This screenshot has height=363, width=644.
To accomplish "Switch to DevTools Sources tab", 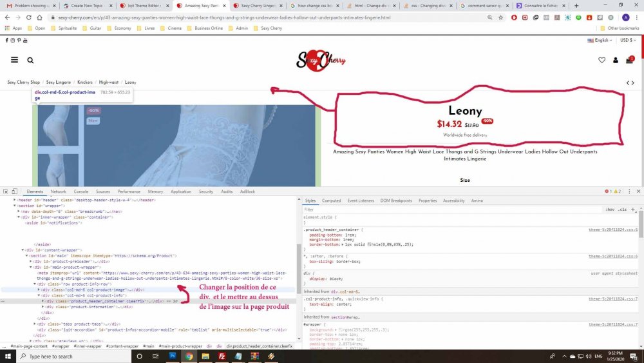I will (102, 191).
